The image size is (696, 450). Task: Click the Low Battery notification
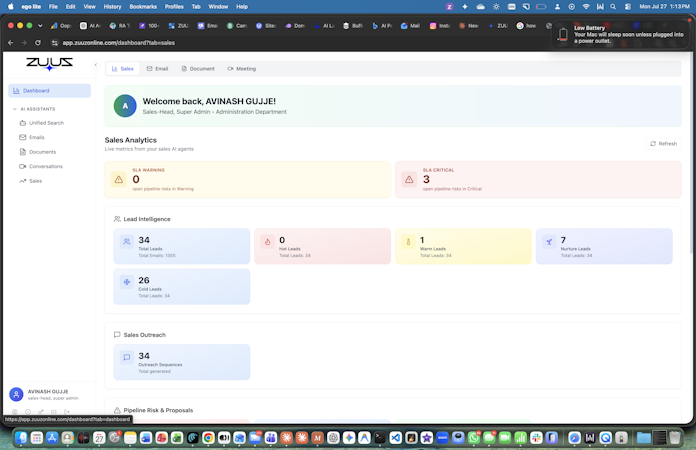(x=621, y=34)
